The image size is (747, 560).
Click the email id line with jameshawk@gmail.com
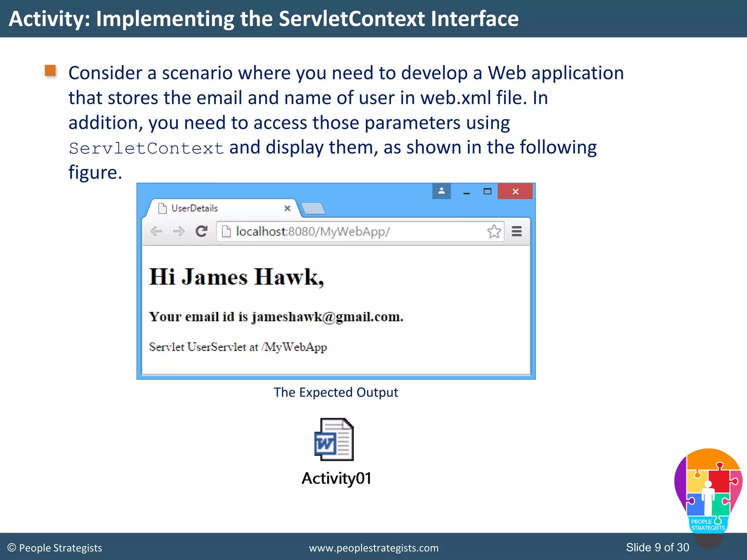click(x=276, y=317)
